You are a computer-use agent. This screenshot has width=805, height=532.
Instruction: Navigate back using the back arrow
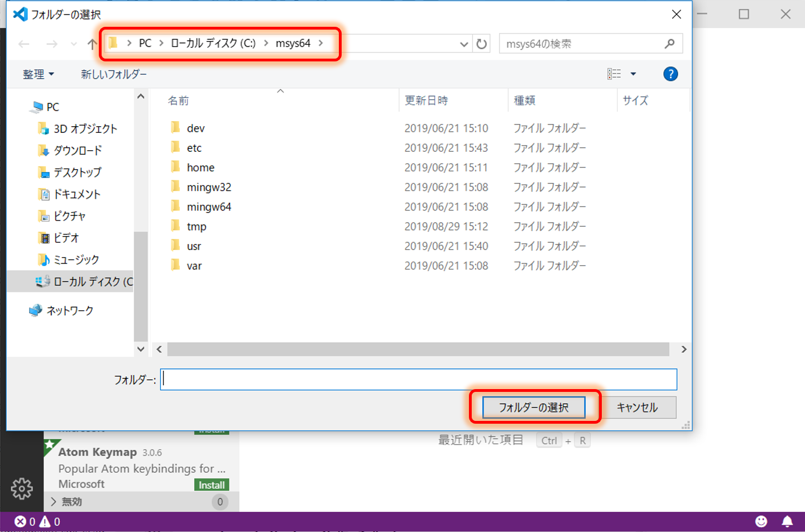pyautogui.click(x=23, y=44)
